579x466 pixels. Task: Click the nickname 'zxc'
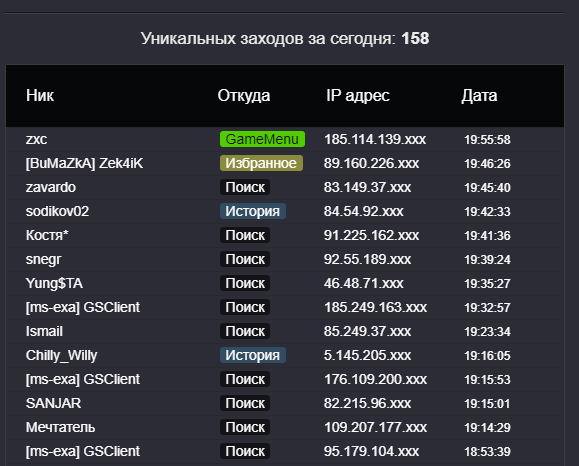tap(36, 140)
